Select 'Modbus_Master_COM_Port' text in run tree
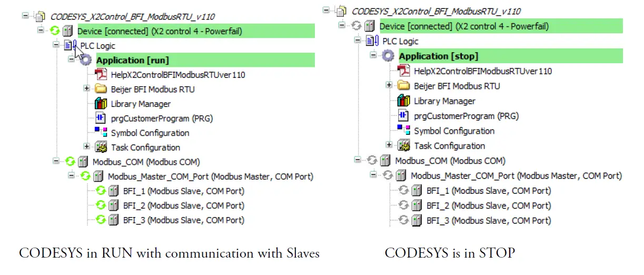The height and width of the screenshot is (275, 644). 158,177
